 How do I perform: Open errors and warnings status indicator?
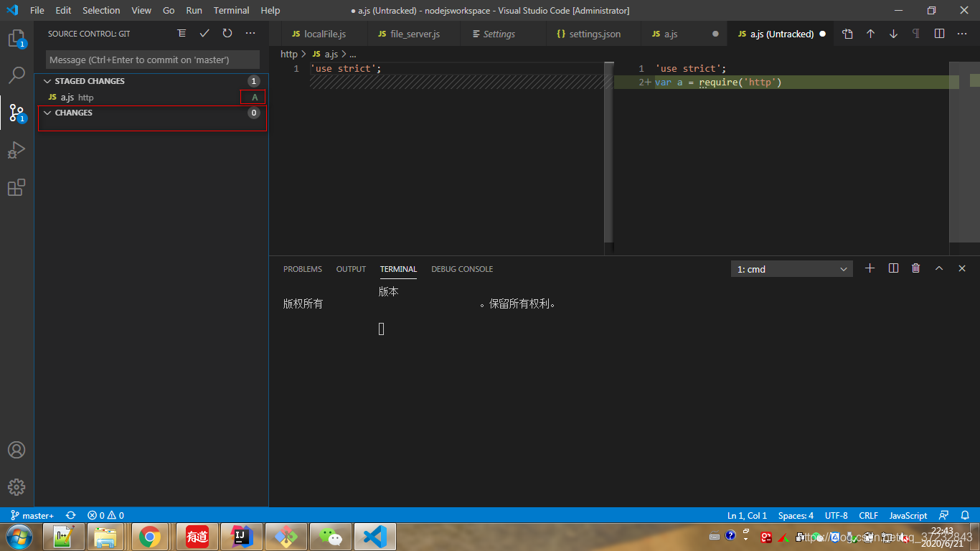coord(105,515)
